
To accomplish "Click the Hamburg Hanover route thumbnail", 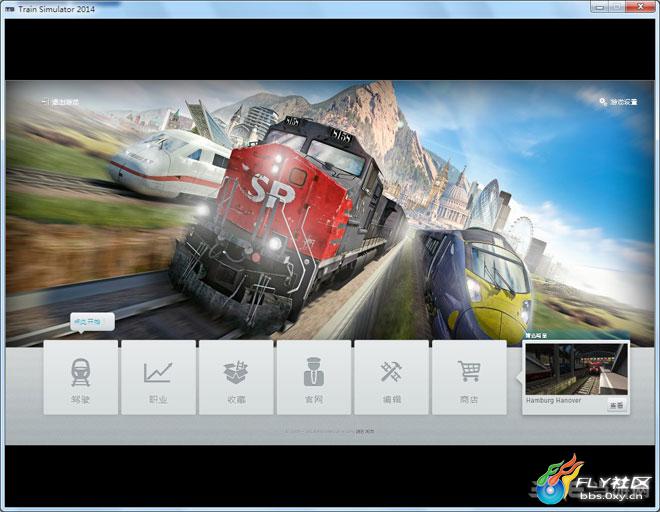I will click(576, 369).
